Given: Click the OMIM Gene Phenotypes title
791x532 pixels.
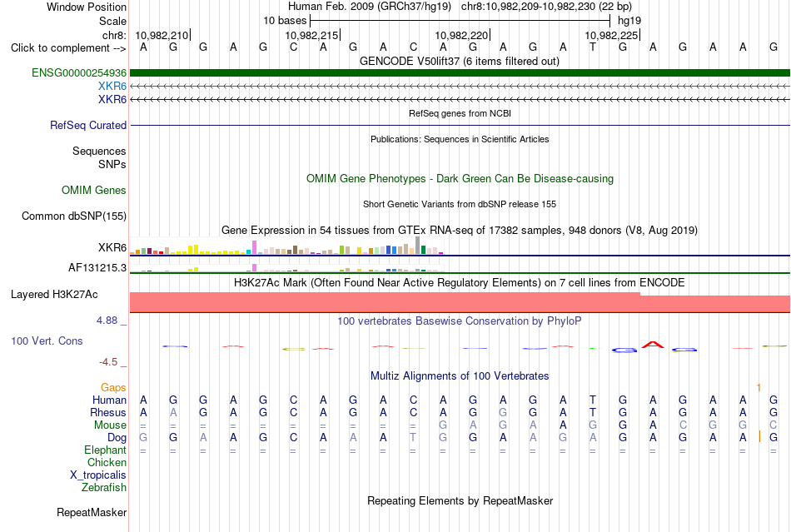Looking at the screenshot, I should click(460, 178).
